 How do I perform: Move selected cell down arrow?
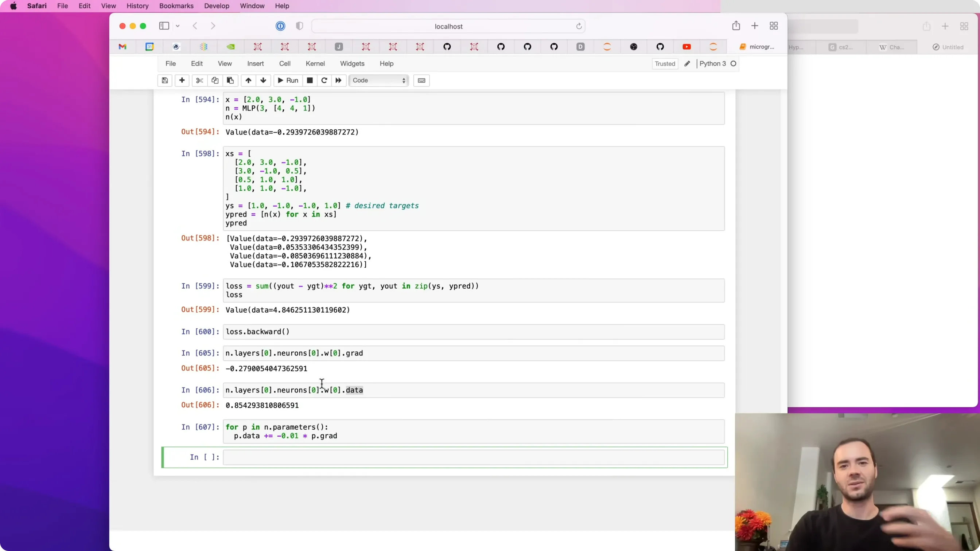263,80
